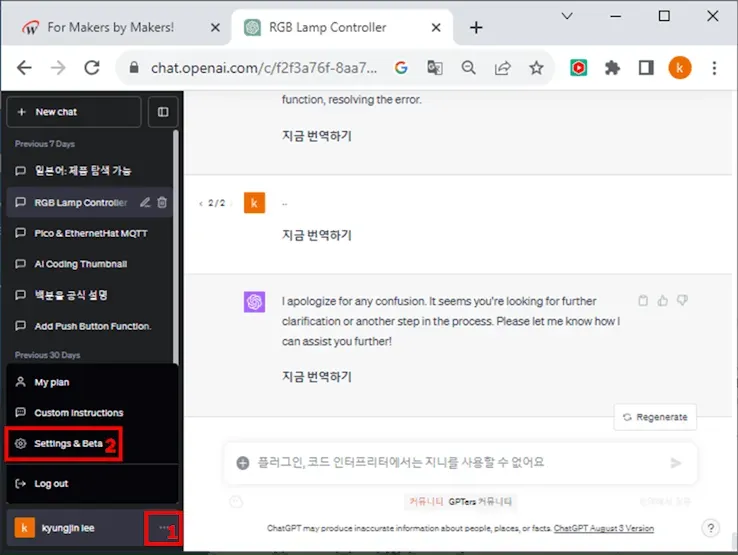Open the help question mark button
Screen dimensions: 738x555
711,528
